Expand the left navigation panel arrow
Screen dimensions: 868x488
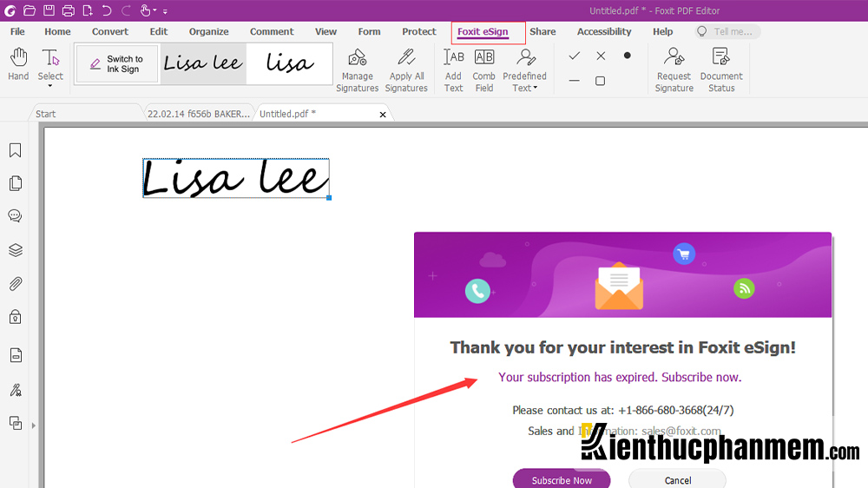(x=34, y=425)
